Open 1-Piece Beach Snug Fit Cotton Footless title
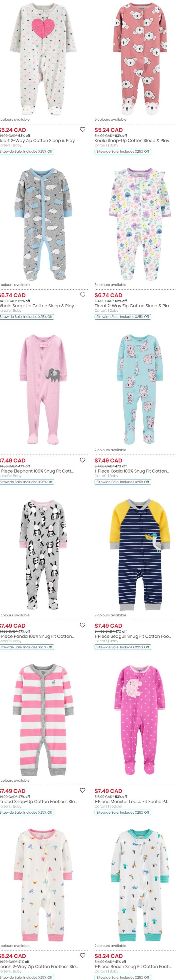The image size is (176, 980). coord(133,966)
